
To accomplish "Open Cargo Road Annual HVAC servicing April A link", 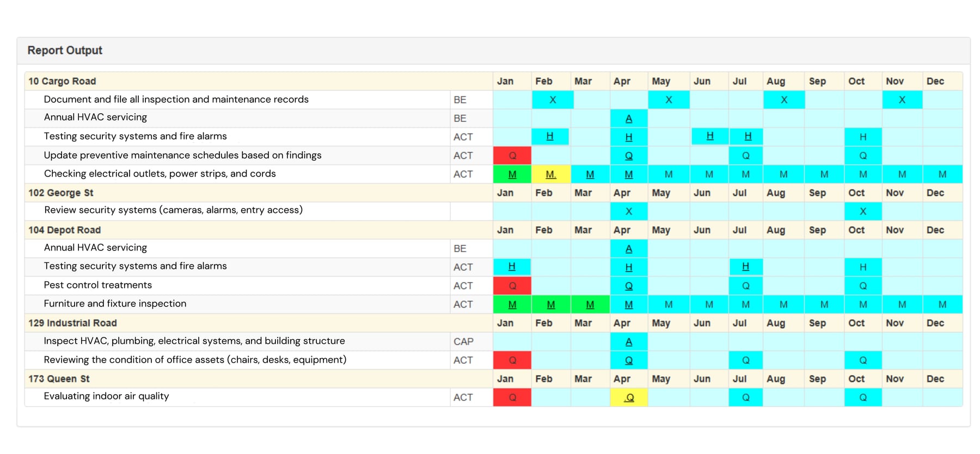I will pos(629,118).
